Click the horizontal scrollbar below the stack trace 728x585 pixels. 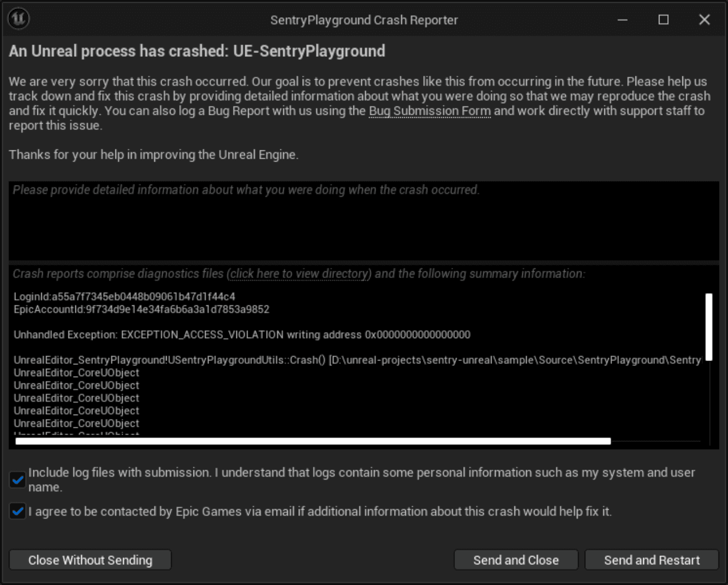312,441
